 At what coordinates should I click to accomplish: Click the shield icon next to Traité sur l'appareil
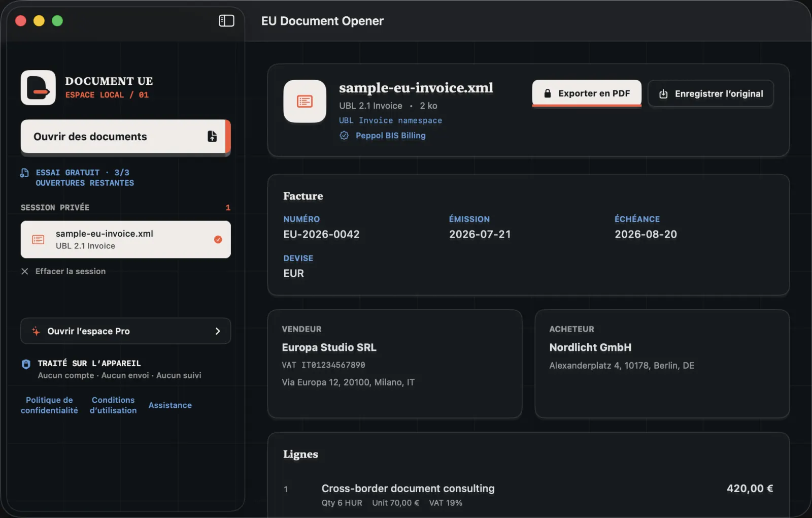coord(26,364)
